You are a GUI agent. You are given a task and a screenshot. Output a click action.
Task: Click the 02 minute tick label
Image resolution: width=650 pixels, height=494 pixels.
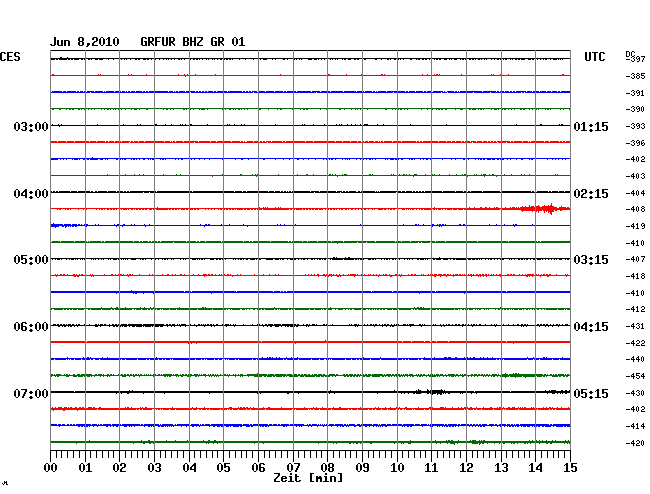(x=119, y=468)
